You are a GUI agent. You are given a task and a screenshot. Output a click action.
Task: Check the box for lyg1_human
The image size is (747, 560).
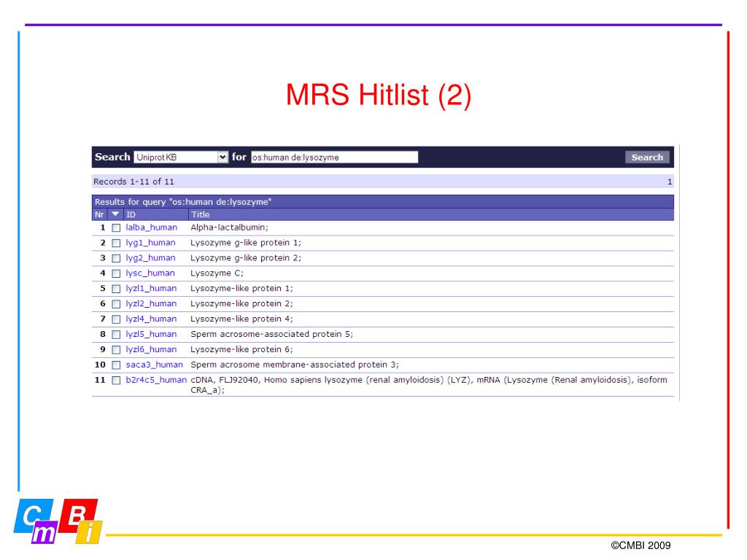tap(116, 243)
